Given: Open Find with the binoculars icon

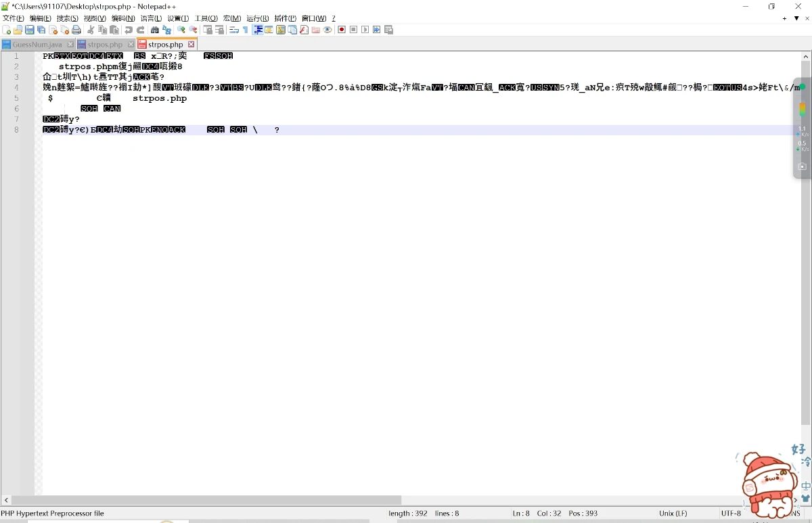Looking at the screenshot, I should (155, 30).
